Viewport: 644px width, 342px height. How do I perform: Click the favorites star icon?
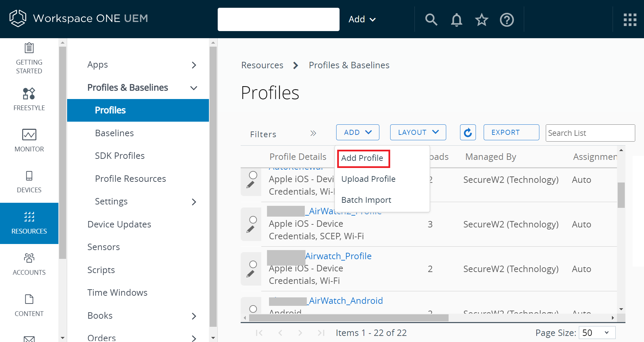482,20
